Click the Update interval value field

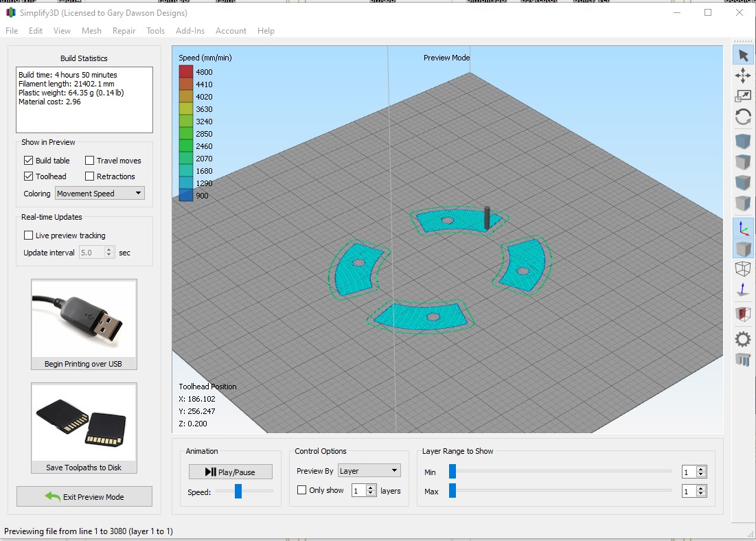click(91, 252)
